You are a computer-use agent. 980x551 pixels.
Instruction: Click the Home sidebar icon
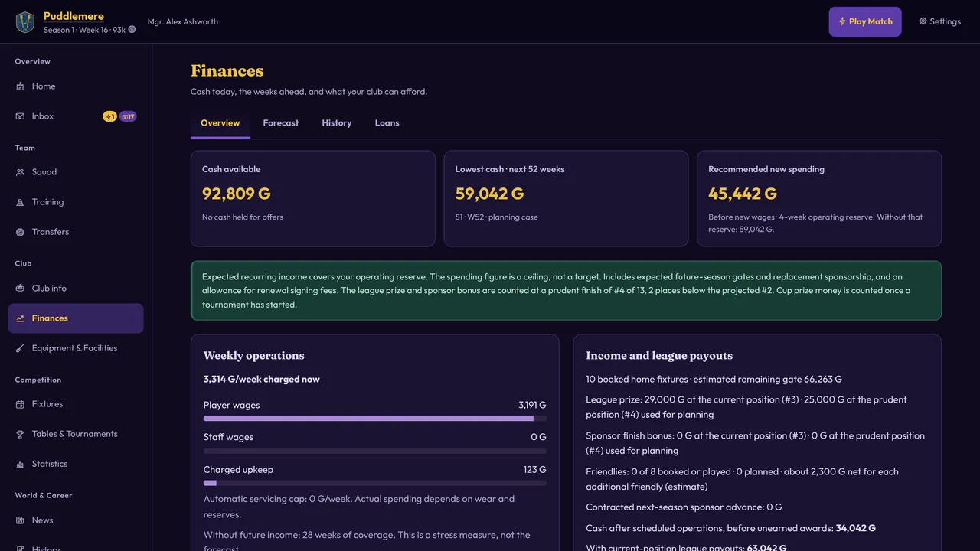coord(20,86)
